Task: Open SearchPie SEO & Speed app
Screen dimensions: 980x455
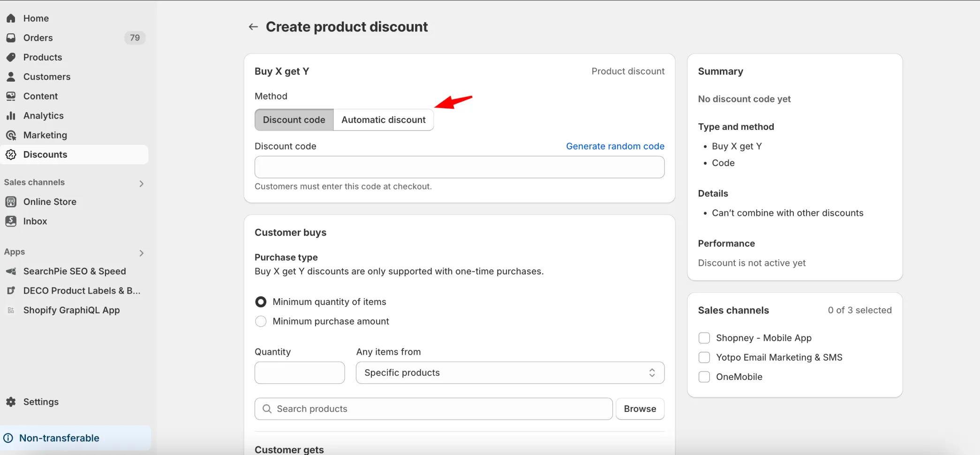Action: click(x=74, y=271)
